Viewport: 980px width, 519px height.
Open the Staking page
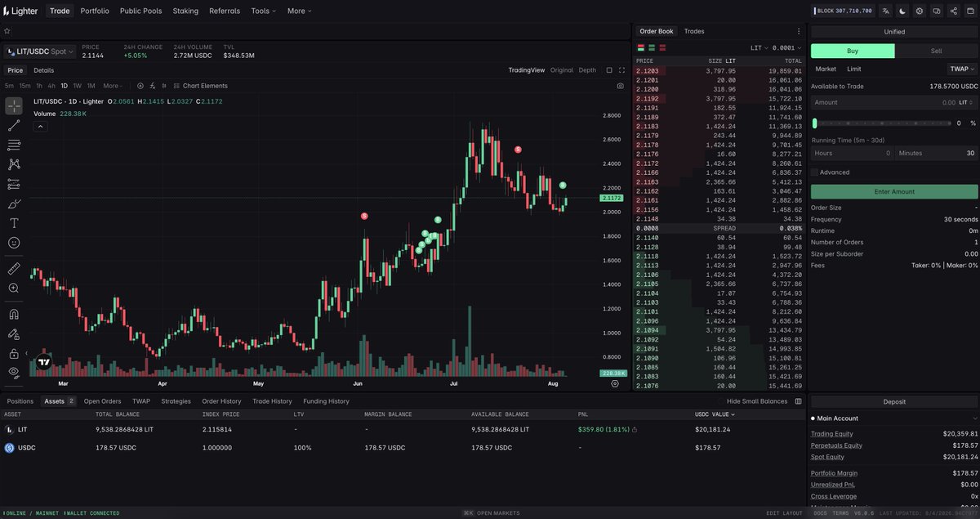click(185, 11)
